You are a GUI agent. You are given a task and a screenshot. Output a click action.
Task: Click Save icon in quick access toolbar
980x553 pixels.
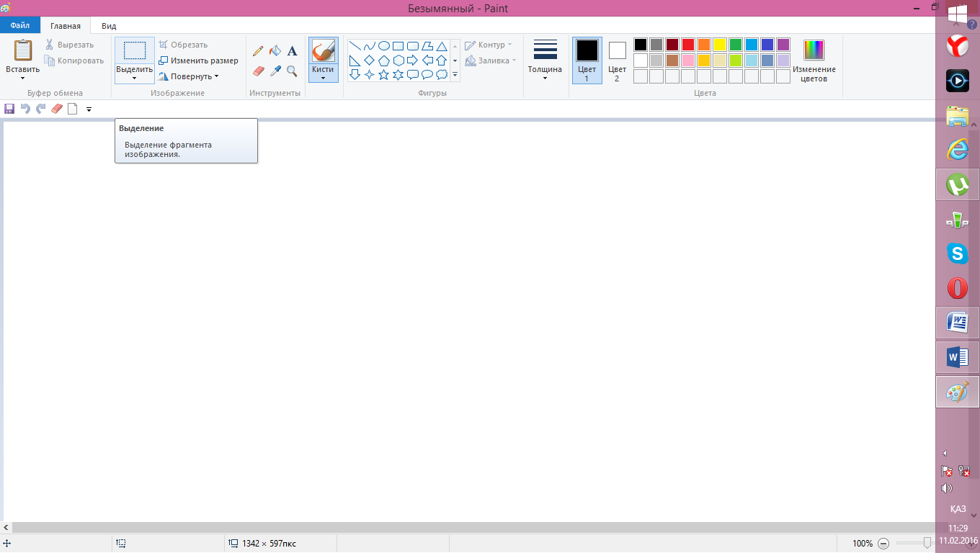(x=9, y=109)
